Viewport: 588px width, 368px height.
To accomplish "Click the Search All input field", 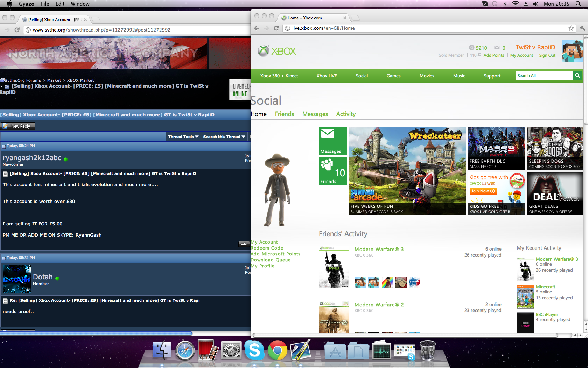I will (545, 76).
